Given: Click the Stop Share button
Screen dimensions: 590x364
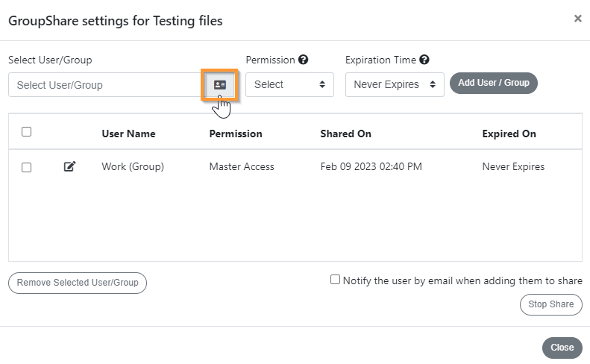Looking at the screenshot, I should click(551, 304).
